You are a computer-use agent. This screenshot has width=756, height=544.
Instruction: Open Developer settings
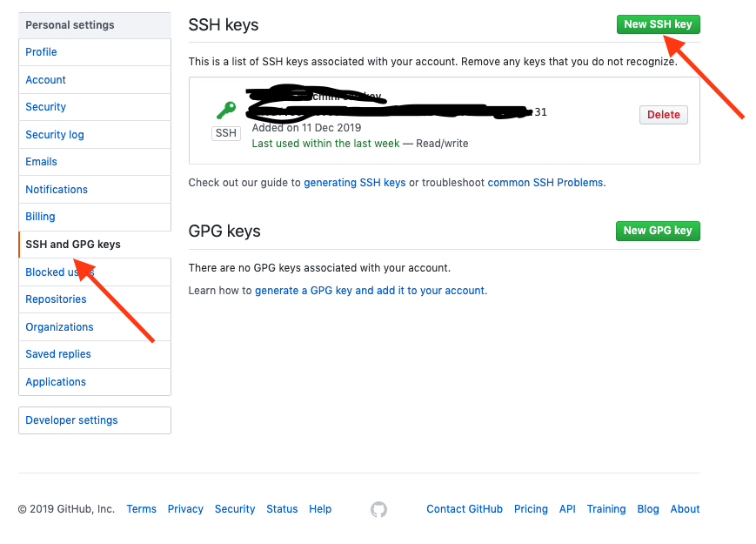point(71,420)
